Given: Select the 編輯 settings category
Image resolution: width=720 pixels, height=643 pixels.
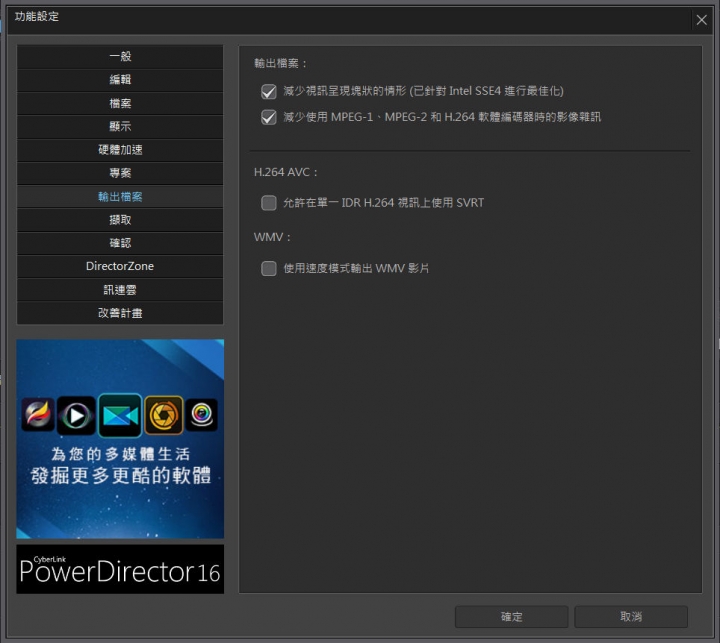Looking at the screenshot, I should [120, 80].
